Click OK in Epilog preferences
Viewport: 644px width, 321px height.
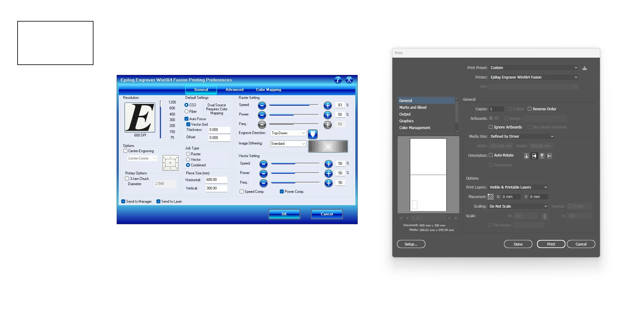click(284, 214)
